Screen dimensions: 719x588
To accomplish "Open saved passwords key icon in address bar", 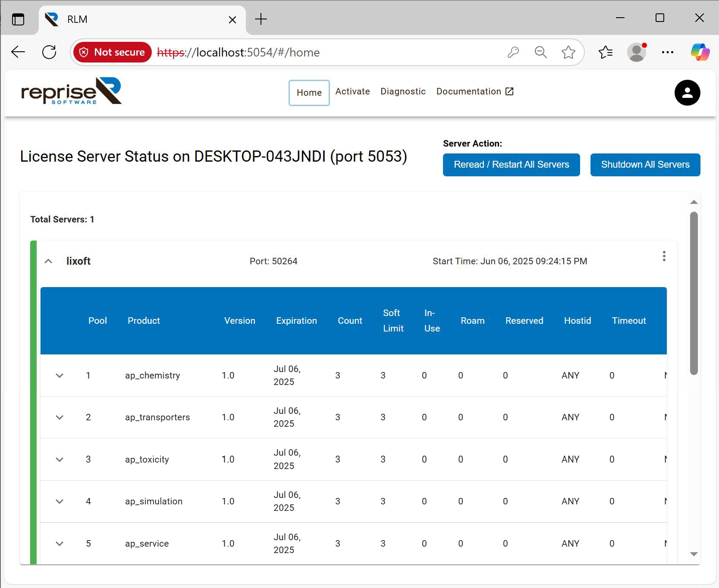I will 513,52.
